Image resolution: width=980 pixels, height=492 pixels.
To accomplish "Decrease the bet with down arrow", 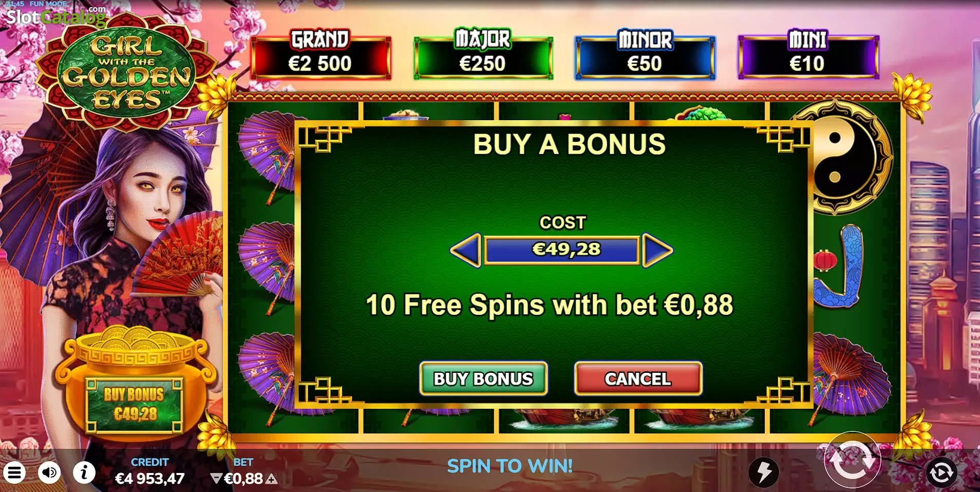I will click(x=216, y=479).
